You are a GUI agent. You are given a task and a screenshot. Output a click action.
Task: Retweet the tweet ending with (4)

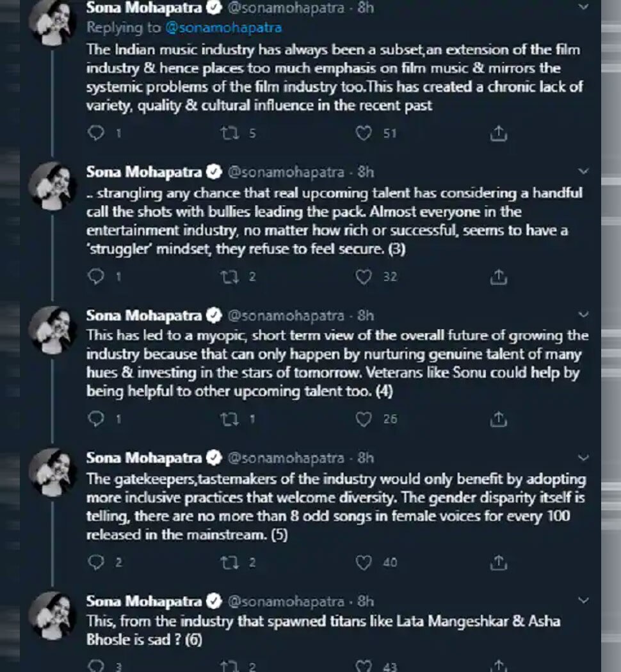coord(229,419)
